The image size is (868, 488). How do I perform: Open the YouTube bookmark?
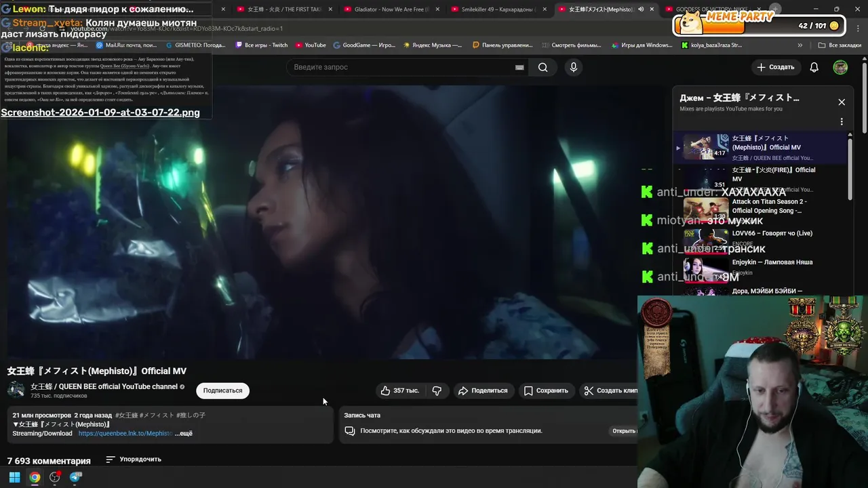311,45
